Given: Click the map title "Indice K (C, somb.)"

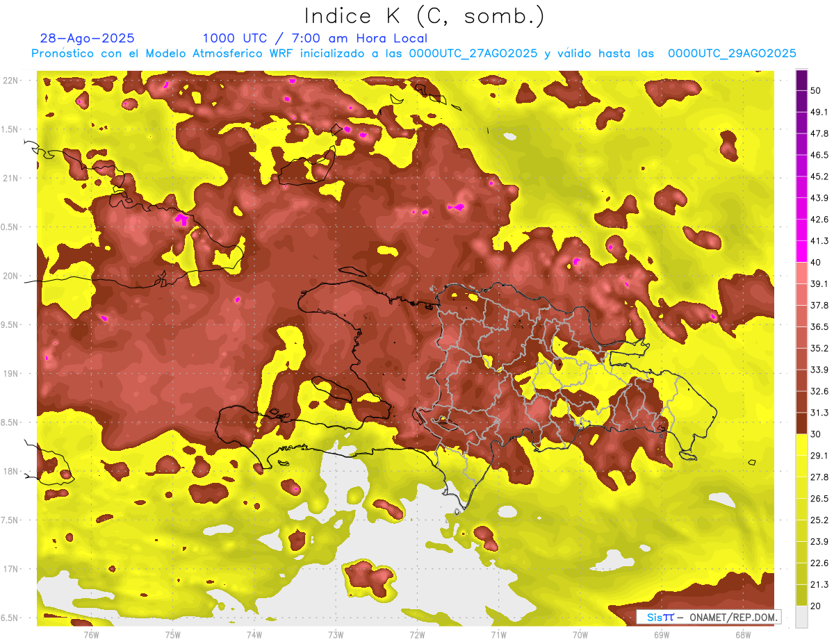Looking at the screenshot, I should [424, 16].
